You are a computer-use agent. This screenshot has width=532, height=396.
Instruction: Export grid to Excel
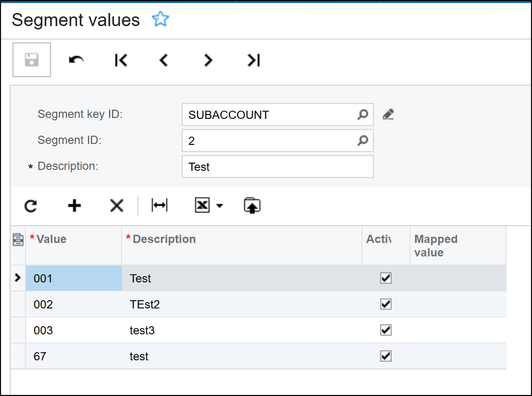tap(202, 205)
